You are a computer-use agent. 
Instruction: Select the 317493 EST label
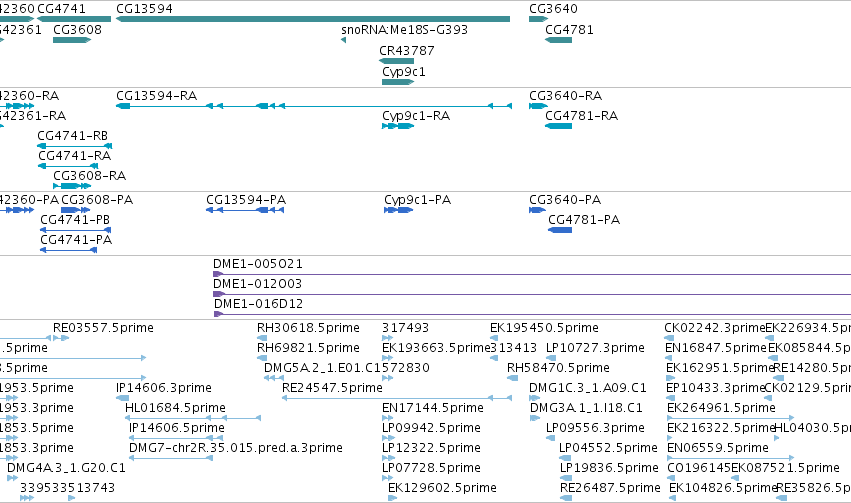[405, 328]
